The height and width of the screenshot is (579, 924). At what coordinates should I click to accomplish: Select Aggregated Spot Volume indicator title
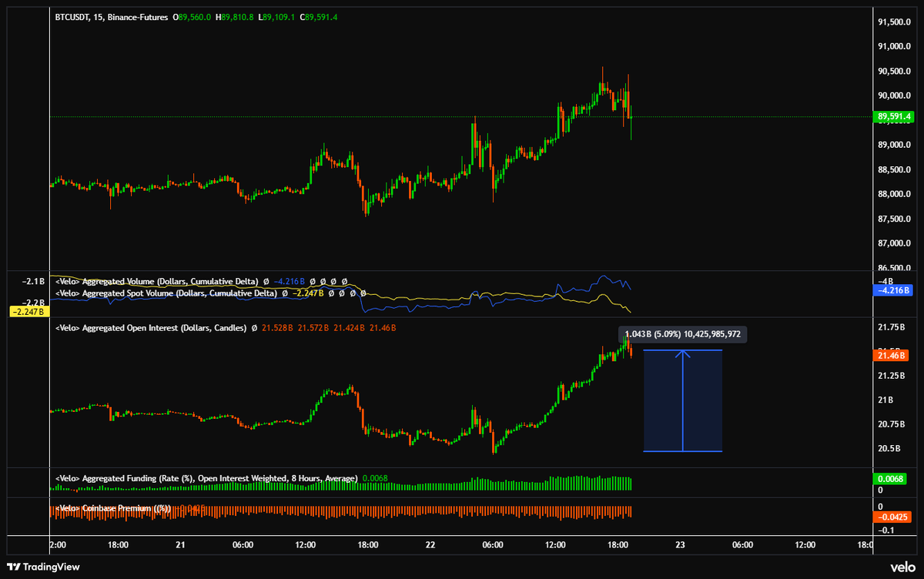(166, 293)
